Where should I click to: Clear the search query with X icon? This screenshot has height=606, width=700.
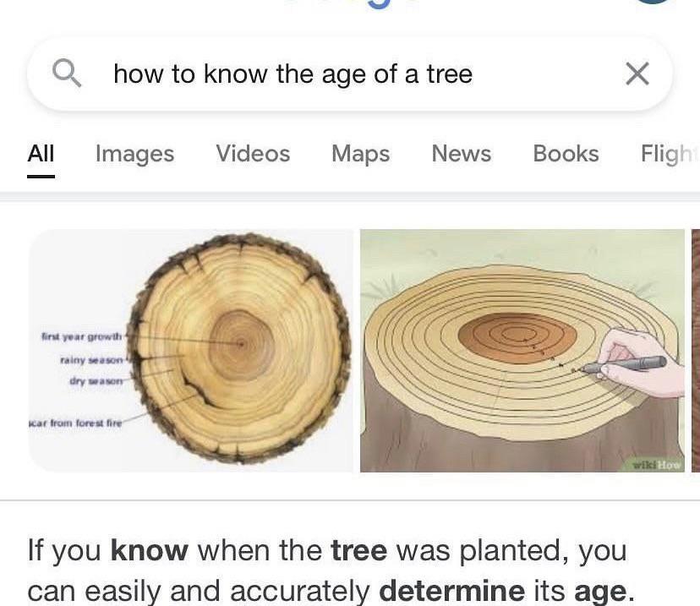coord(637,74)
